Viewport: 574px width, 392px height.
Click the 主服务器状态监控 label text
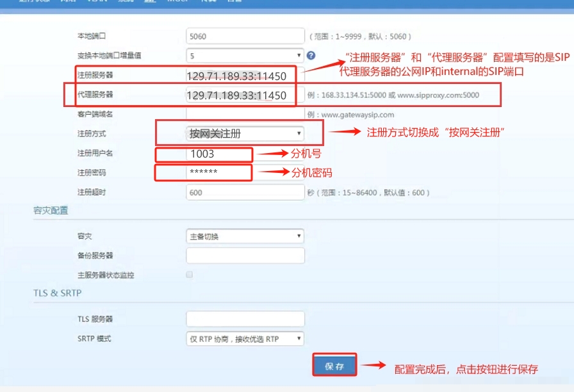106,275
